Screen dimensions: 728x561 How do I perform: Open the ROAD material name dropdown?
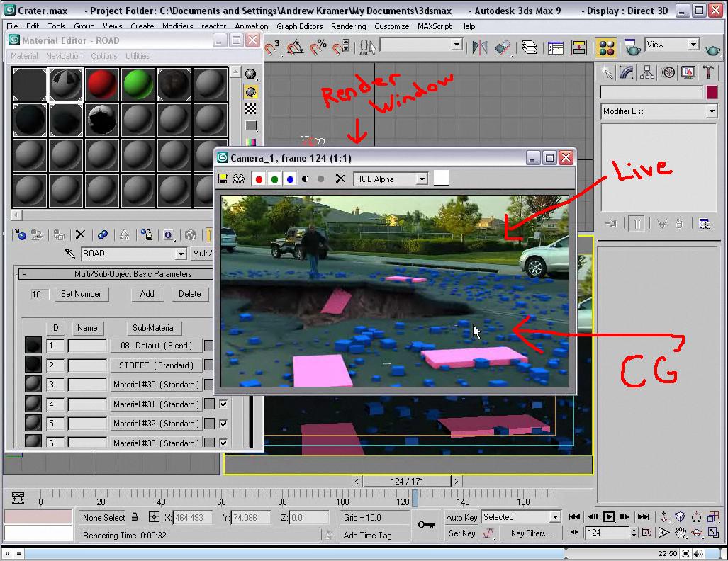pyautogui.click(x=181, y=254)
